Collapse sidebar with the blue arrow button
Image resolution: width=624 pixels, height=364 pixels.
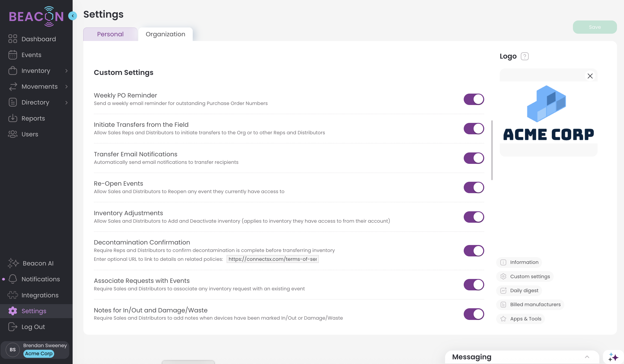pos(73,16)
